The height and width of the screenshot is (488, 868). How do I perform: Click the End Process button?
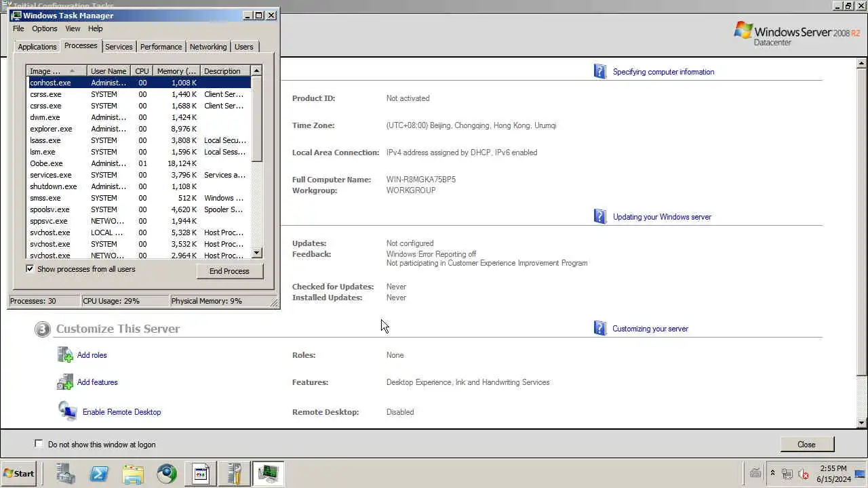[x=229, y=271]
